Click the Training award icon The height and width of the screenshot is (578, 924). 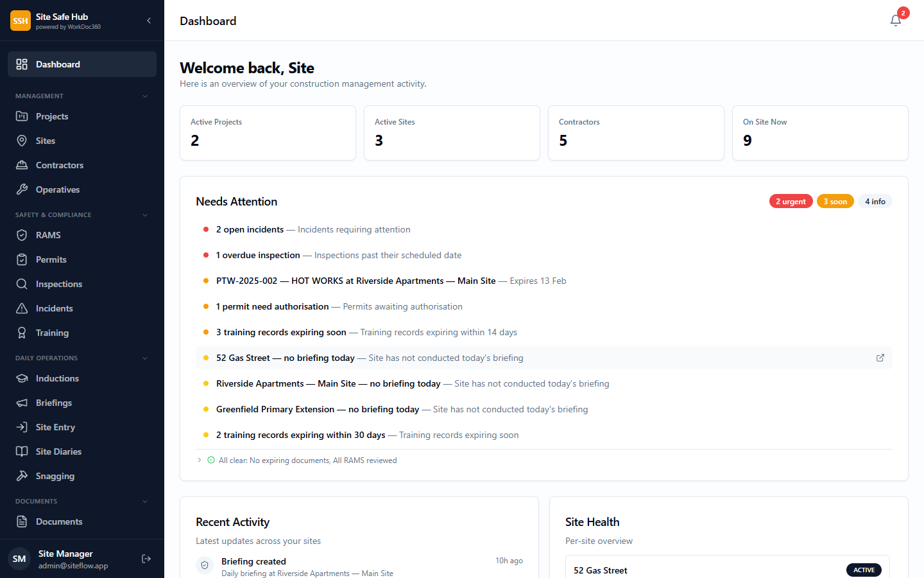[x=22, y=333]
